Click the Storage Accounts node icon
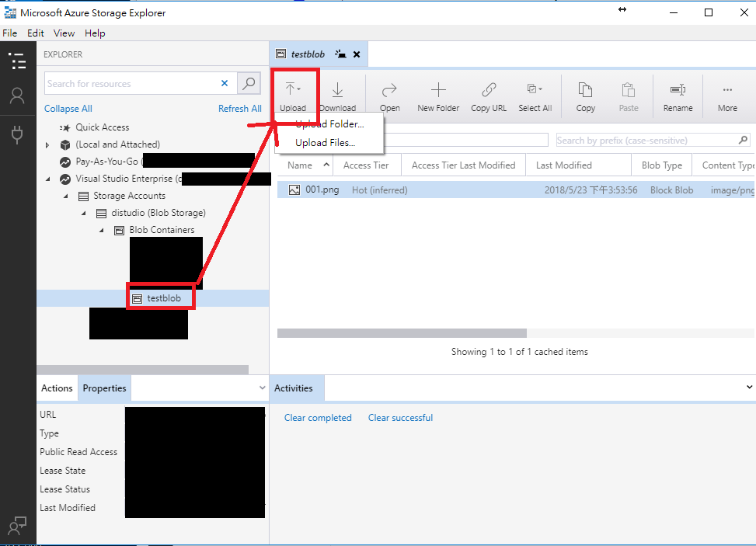Image resolution: width=756 pixels, height=546 pixels. point(83,196)
